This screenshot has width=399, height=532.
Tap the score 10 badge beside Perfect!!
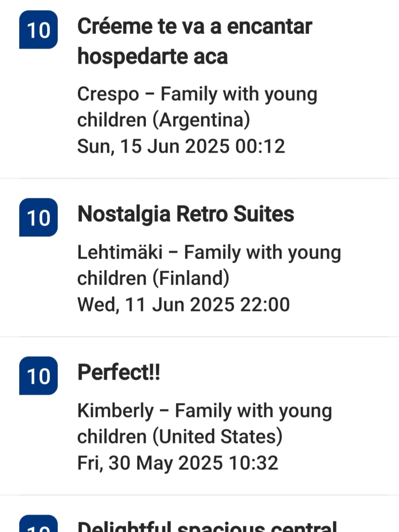(x=38, y=376)
